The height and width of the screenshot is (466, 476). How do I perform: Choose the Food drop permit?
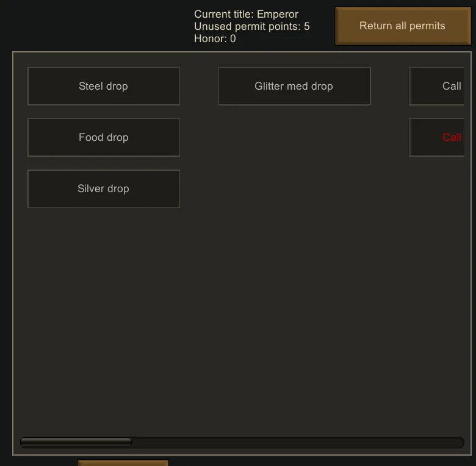[x=104, y=137]
